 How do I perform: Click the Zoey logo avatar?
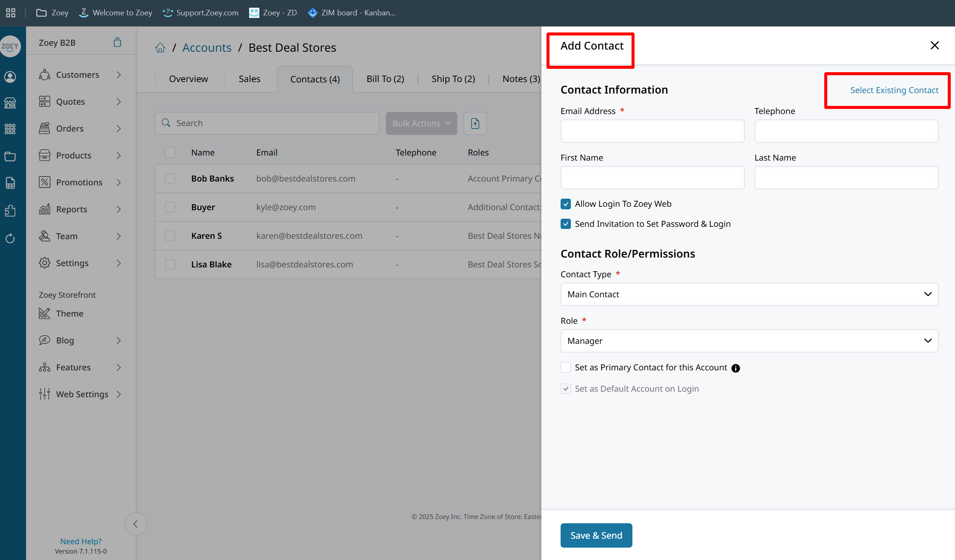click(10, 46)
